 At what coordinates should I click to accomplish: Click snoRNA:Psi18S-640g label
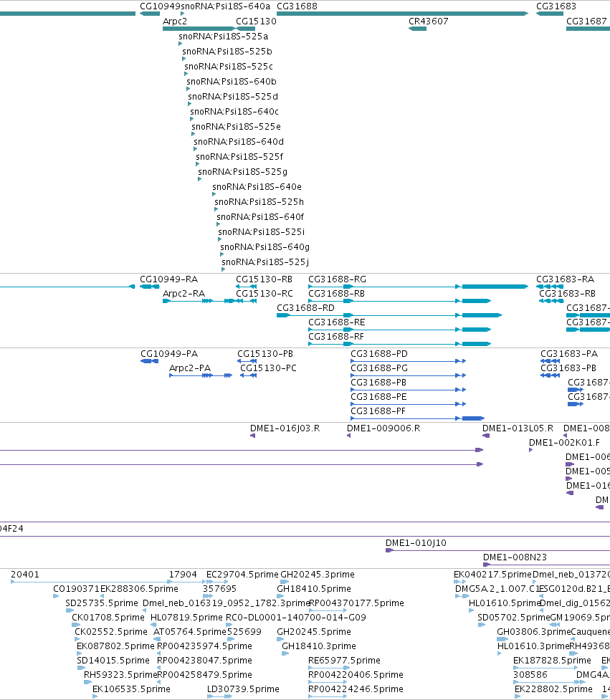(x=265, y=247)
